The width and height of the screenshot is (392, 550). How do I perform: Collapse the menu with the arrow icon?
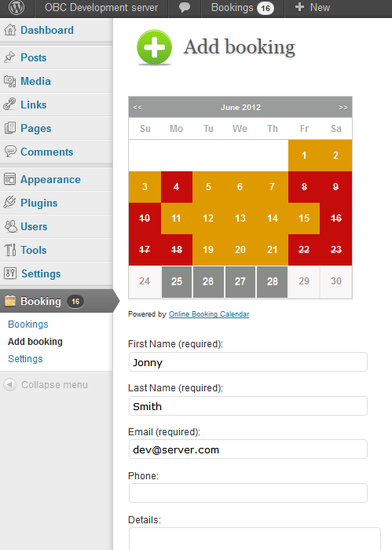(9, 384)
